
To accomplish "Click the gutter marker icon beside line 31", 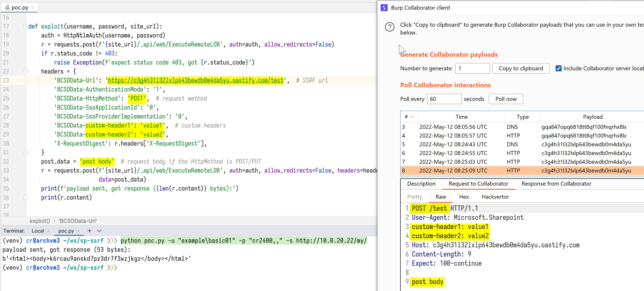I will [x=26, y=152].
